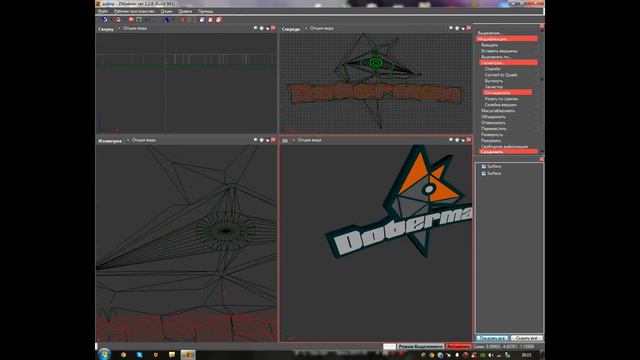Click the last red toolbar icon
Screen dimensions: 640x360
click(219, 20)
